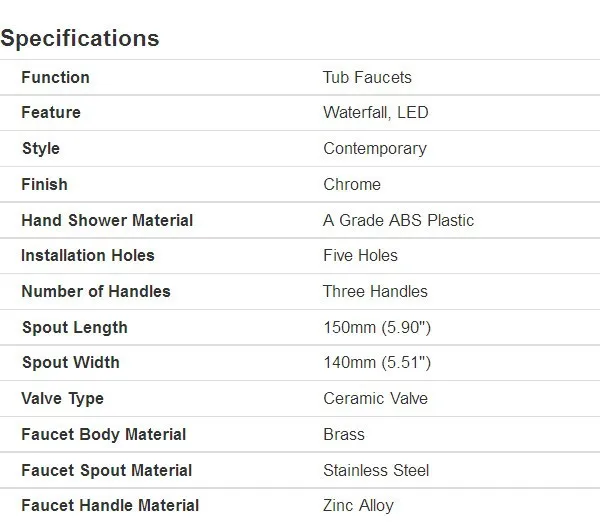Screen dimensions: 600x522
Task: Select the Spout Length label
Action: coord(75,328)
